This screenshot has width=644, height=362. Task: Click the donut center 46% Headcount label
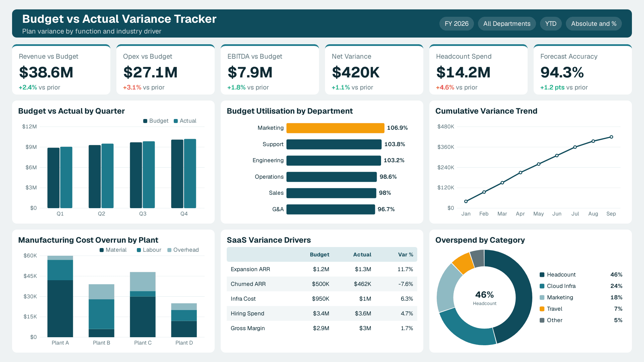(x=485, y=298)
